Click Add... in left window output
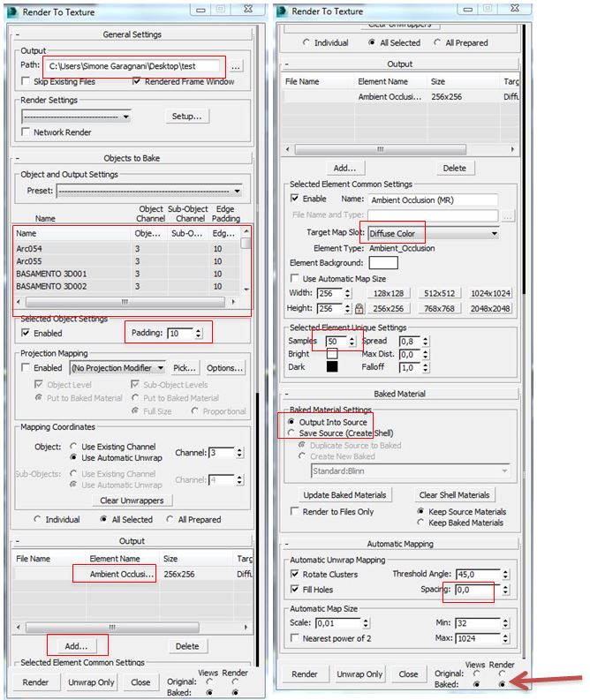This screenshot has width=590, height=700. pos(76,646)
